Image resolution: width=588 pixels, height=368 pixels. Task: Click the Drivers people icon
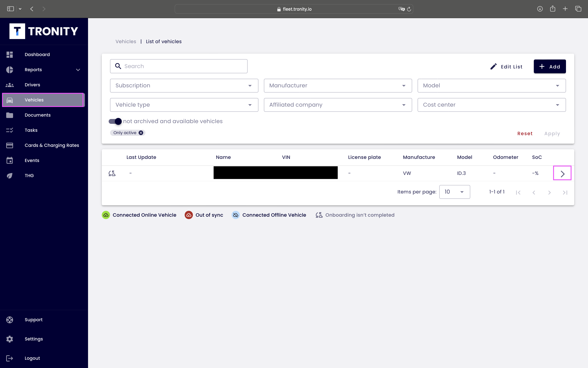click(x=10, y=85)
